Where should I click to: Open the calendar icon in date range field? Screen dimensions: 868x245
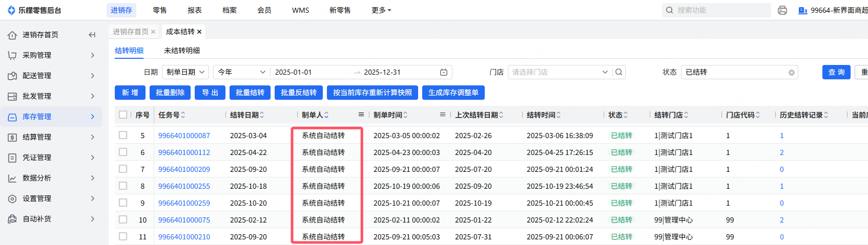coord(444,72)
